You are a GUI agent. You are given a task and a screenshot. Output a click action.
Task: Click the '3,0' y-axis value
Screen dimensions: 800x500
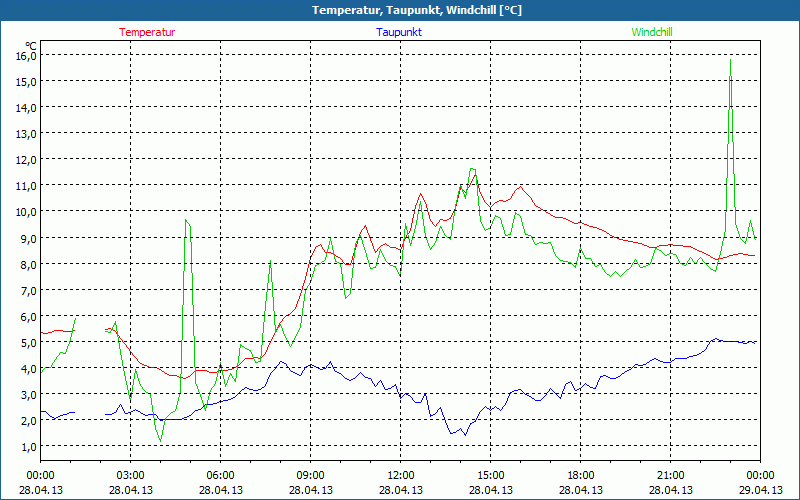[28, 395]
